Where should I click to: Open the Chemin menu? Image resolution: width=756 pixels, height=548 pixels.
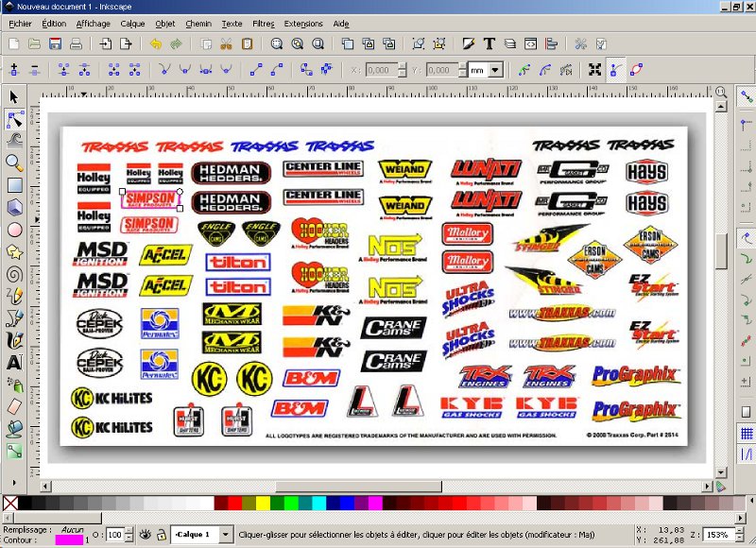(x=198, y=24)
